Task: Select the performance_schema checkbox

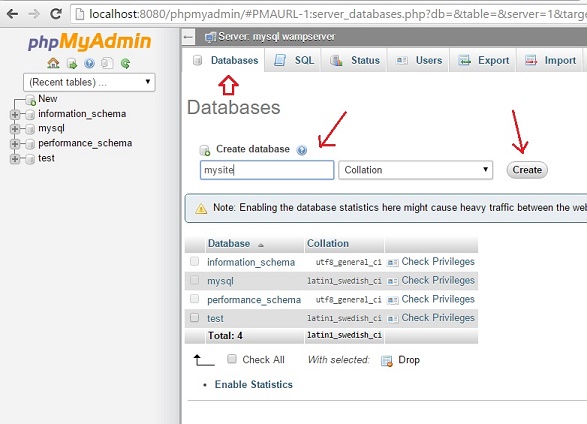Action: (194, 298)
